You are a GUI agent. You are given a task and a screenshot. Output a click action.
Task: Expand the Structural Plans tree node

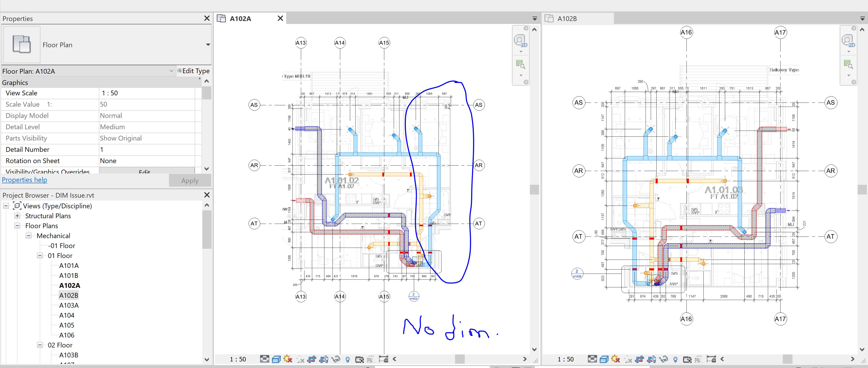click(x=18, y=216)
